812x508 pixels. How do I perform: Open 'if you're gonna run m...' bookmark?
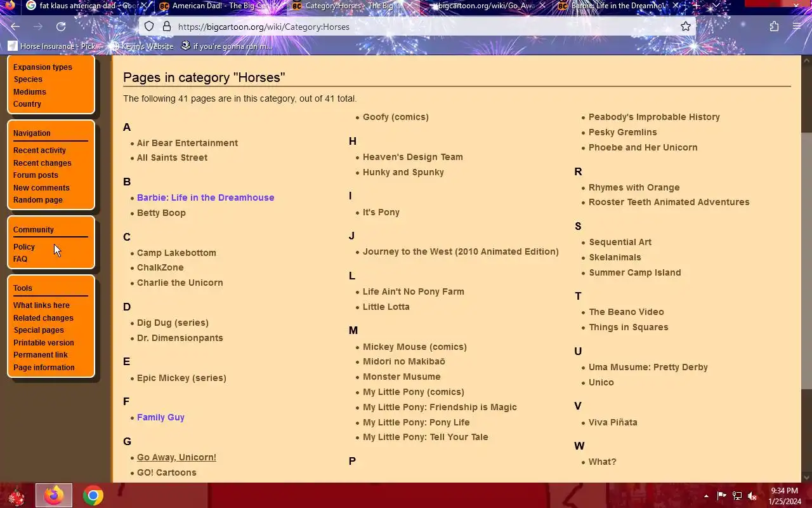point(226,46)
